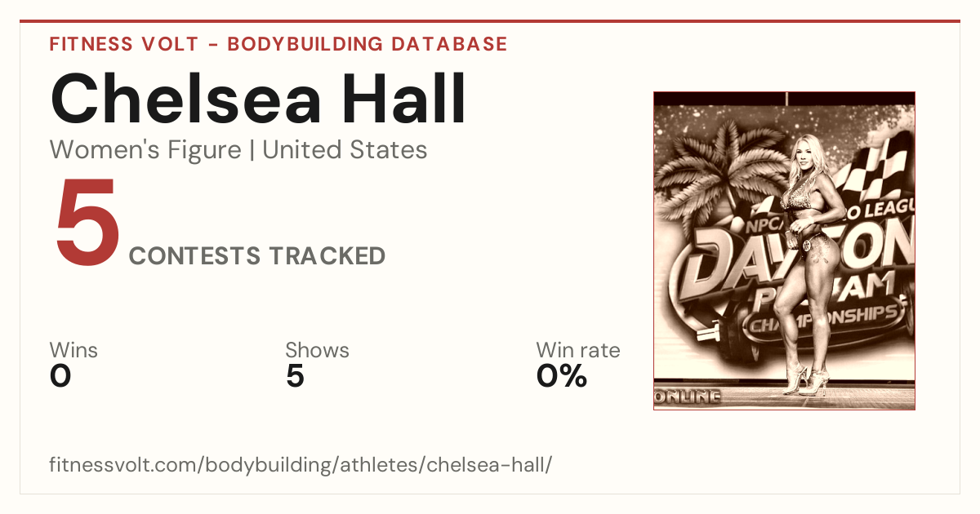Click the large red number 5

pos(87,221)
